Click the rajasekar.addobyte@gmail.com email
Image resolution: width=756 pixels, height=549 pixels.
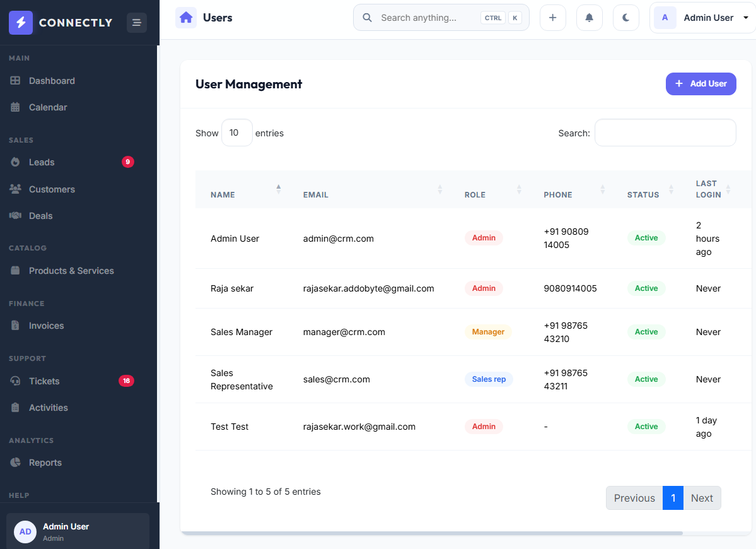[368, 288]
